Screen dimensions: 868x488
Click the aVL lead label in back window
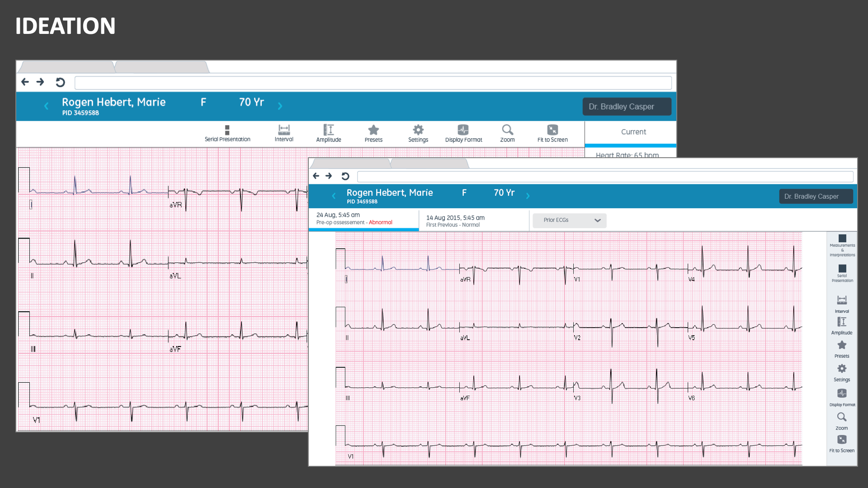point(175,276)
